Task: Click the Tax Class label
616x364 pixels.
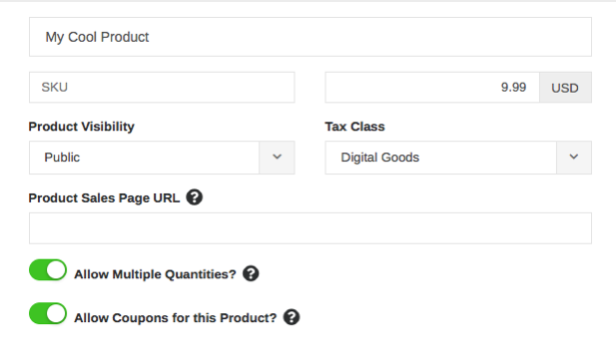Action: (x=354, y=127)
